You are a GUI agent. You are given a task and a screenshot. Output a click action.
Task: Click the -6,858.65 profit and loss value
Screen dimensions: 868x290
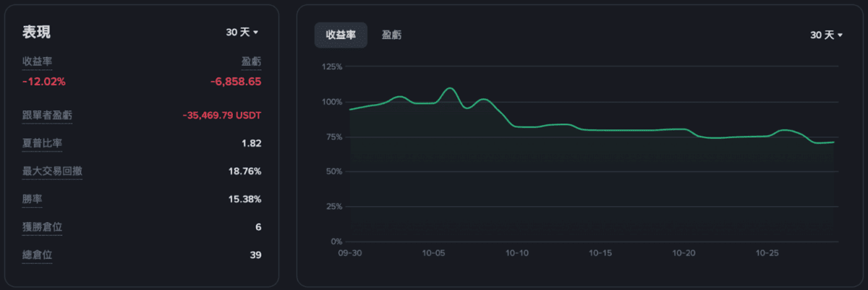[236, 82]
